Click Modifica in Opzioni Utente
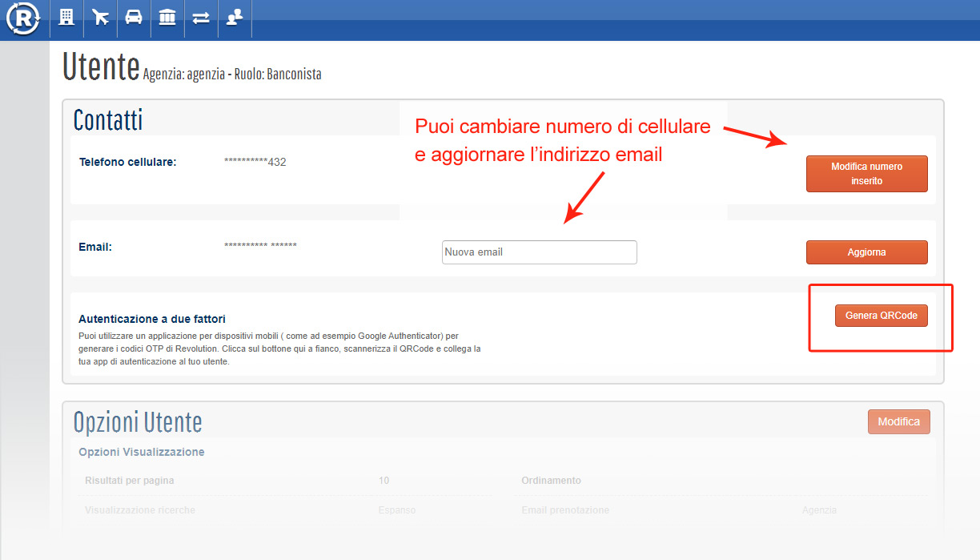Image resolution: width=980 pixels, height=560 pixels. (898, 421)
